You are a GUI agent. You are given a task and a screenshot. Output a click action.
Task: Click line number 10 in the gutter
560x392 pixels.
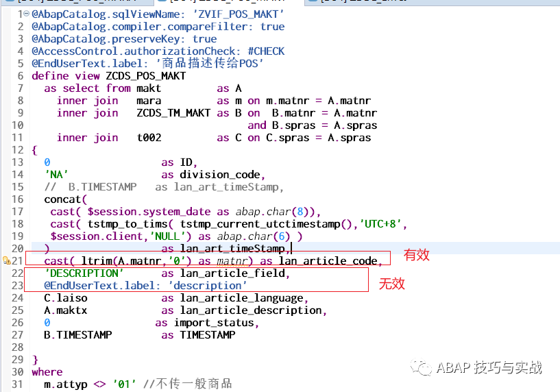[x=18, y=125]
